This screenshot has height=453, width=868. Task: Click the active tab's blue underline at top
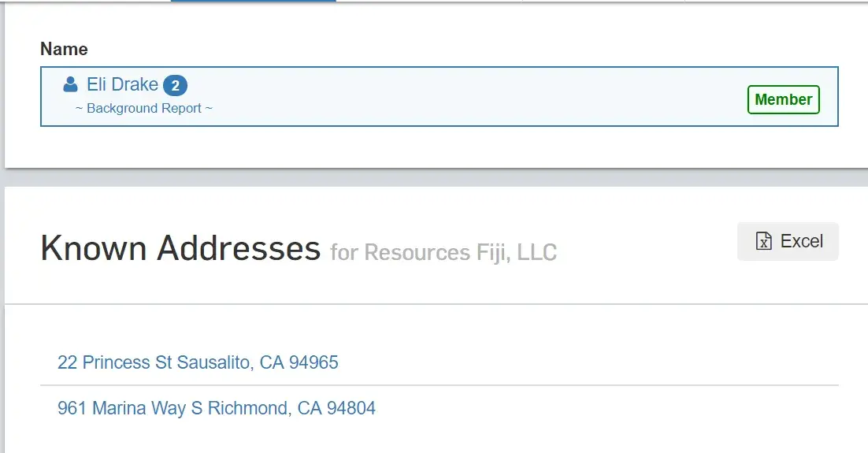(x=253, y=1)
